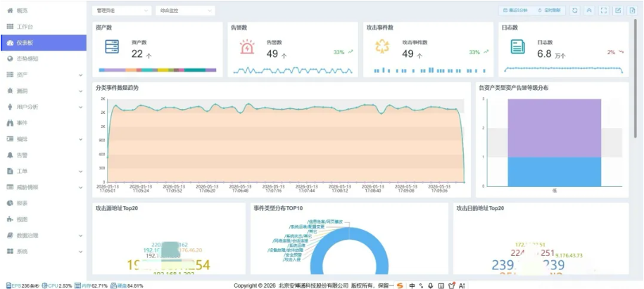Click the collapse double-chevron up icon
Screen dimensions: 644x289
(x=589, y=11)
